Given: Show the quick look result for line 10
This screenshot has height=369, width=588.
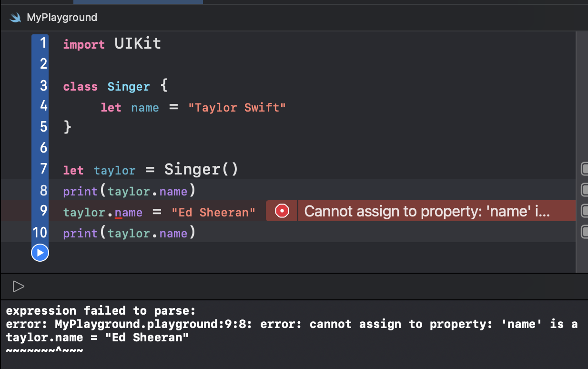Looking at the screenshot, I should (x=585, y=232).
